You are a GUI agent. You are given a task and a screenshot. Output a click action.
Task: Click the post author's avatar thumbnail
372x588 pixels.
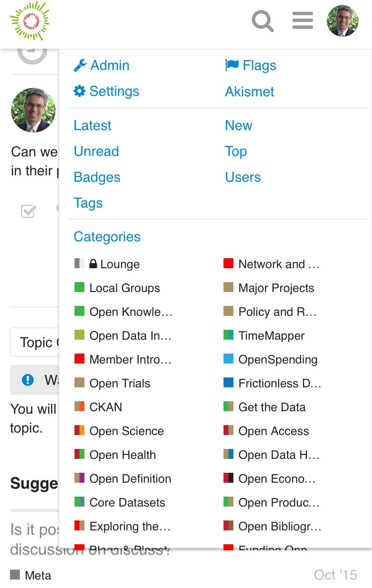[x=33, y=110]
